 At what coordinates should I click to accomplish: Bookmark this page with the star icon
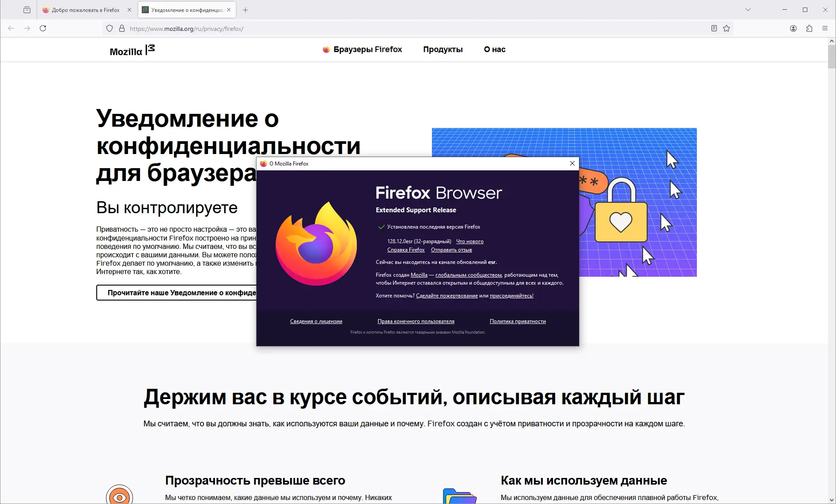point(726,29)
